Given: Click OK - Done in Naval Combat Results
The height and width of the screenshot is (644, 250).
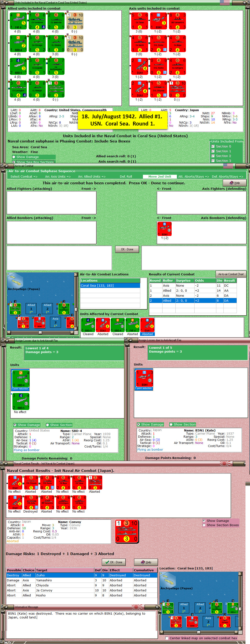Looking at the screenshot, I should point(114,562).
